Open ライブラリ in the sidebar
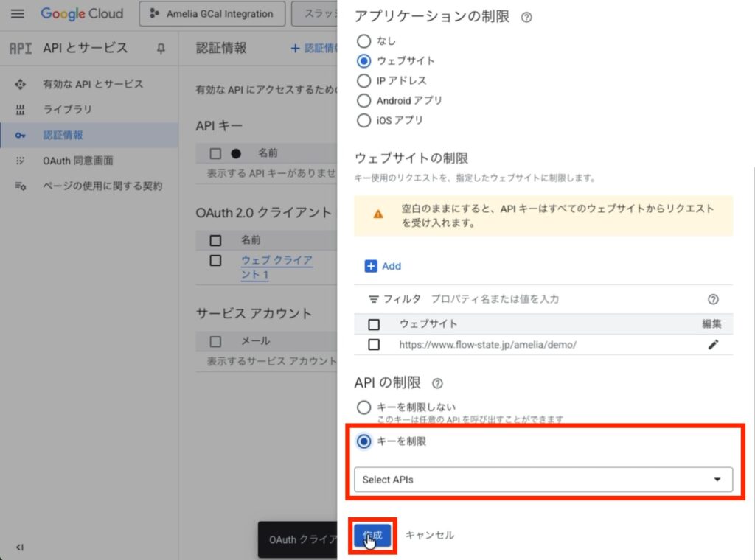 67,110
